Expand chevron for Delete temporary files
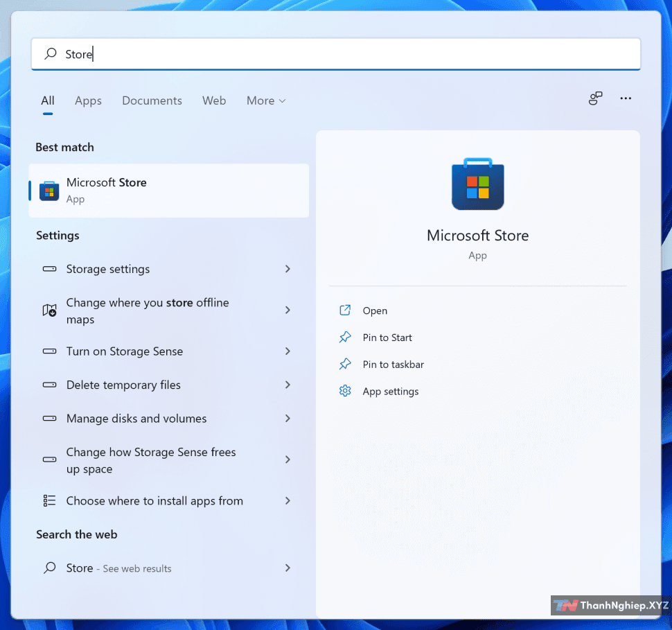The height and width of the screenshot is (630, 672). (288, 385)
